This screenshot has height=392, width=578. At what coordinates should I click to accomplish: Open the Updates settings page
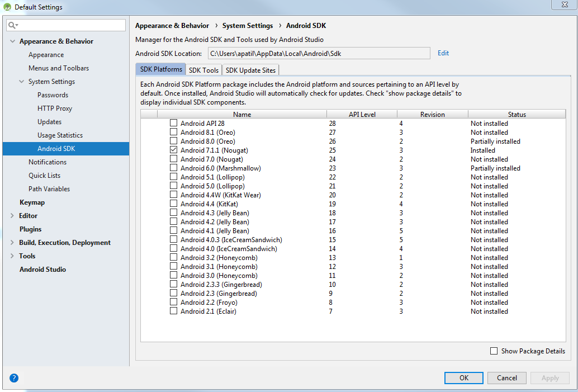tap(49, 122)
